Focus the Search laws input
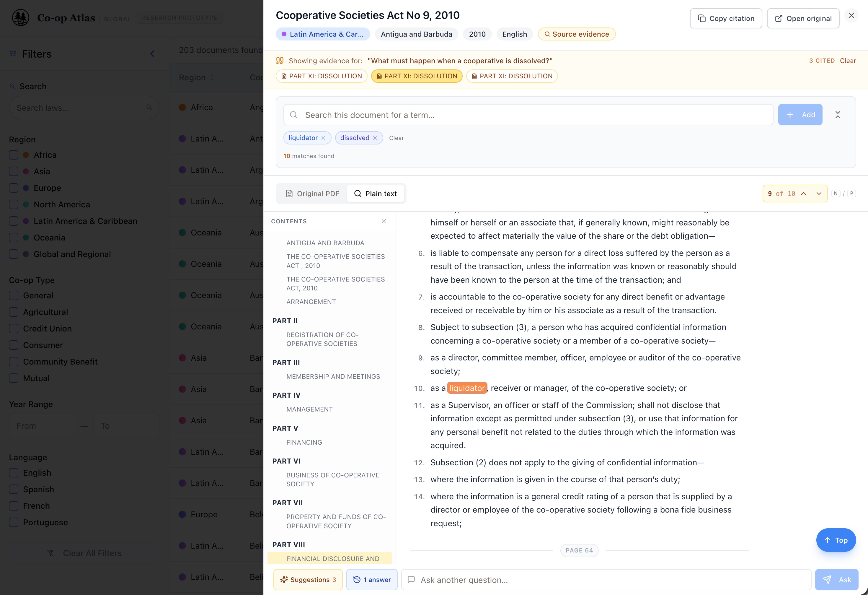 (x=84, y=108)
